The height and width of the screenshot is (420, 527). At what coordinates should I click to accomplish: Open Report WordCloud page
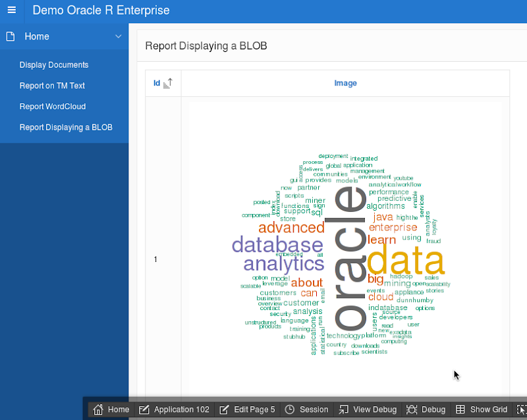[53, 107]
